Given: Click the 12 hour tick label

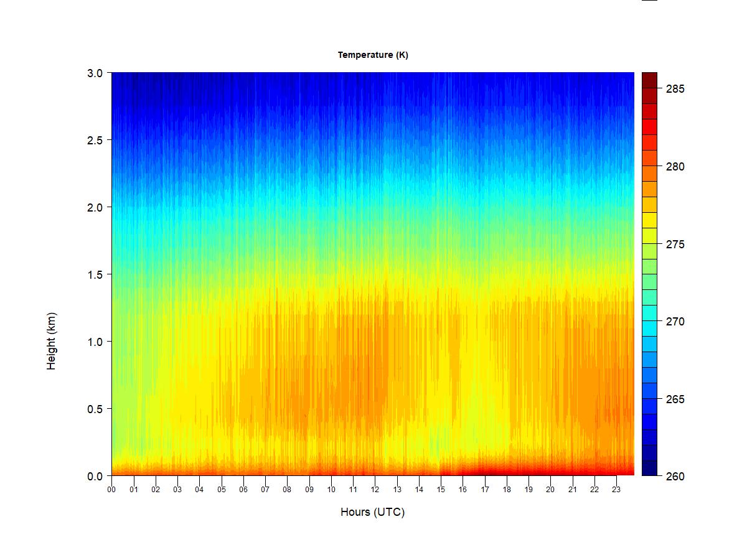Looking at the screenshot, I should point(375,490).
